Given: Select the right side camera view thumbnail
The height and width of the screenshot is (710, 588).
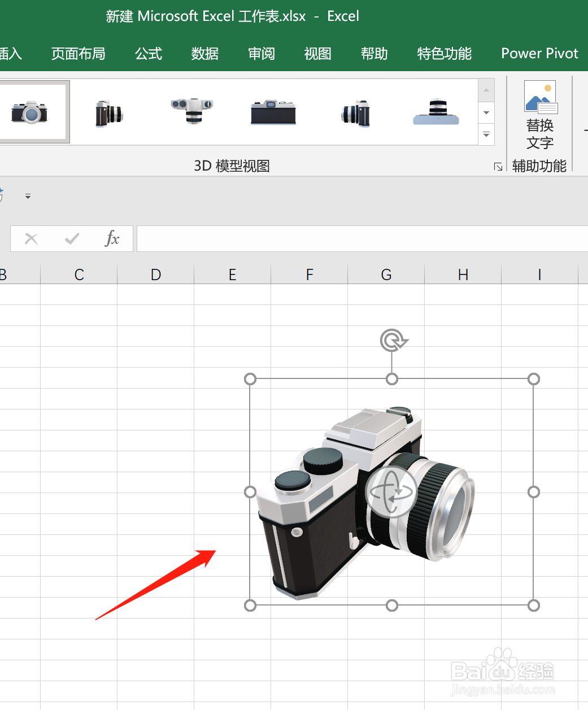Looking at the screenshot, I should [x=356, y=113].
